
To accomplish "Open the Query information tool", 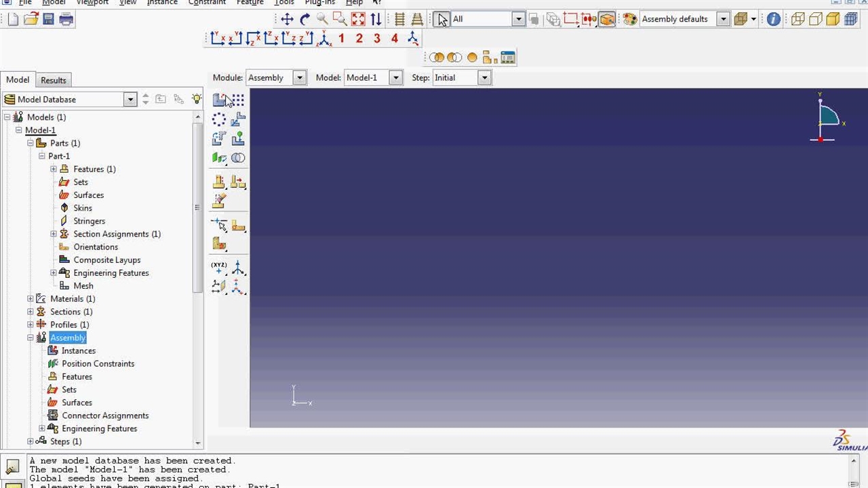I will (773, 19).
